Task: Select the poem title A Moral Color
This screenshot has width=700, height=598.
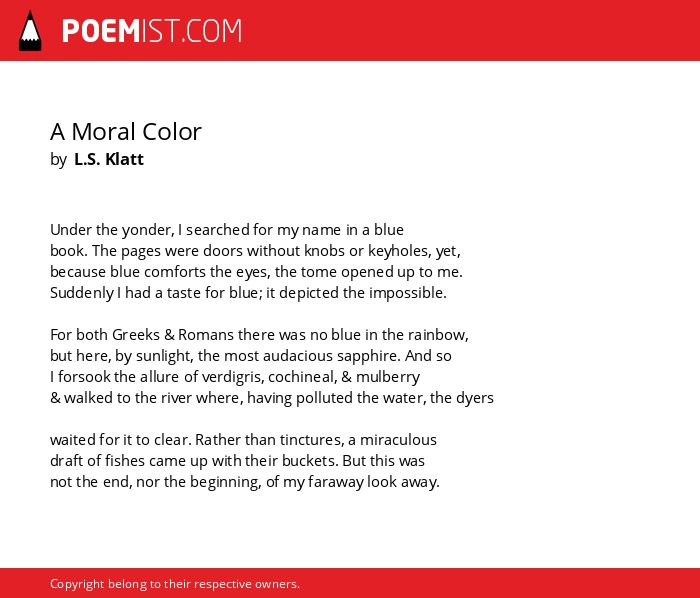Action: [126, 132]
